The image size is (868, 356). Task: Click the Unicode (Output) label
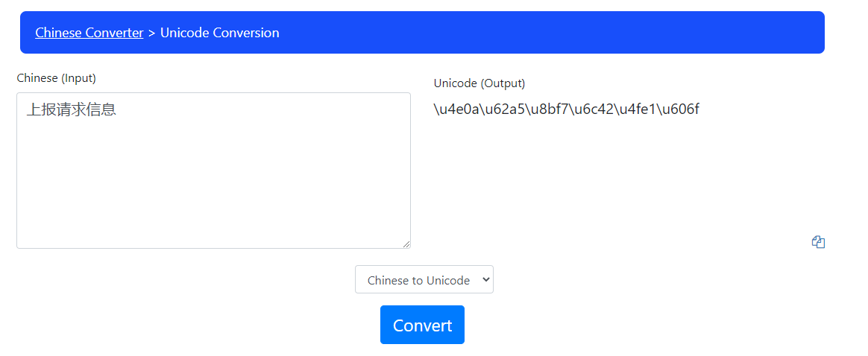479,83
